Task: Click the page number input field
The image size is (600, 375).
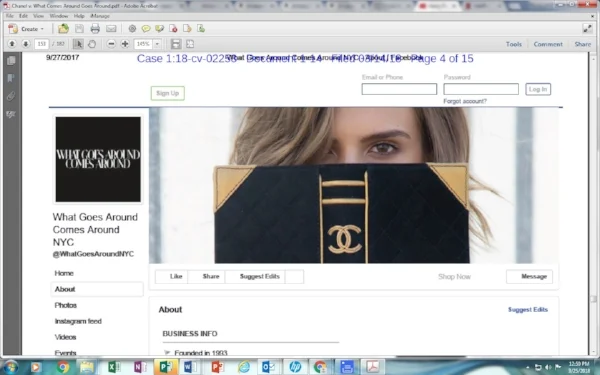Action: (x=41, y=44)
